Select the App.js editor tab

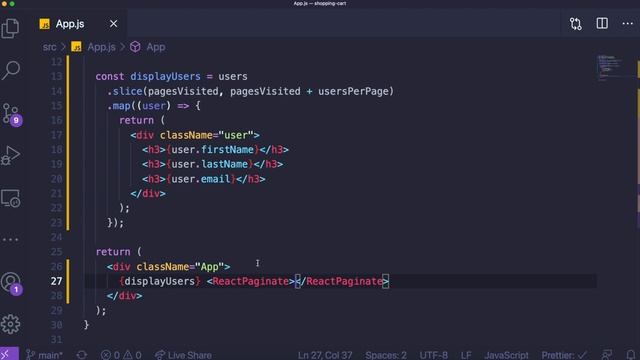(78, 24)
